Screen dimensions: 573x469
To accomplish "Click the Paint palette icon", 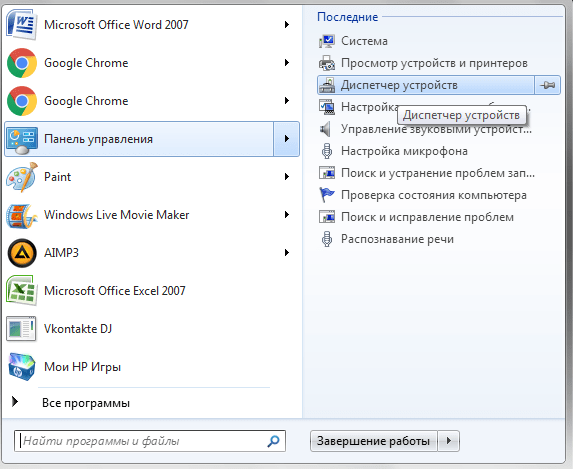I will tap(22, 177).
